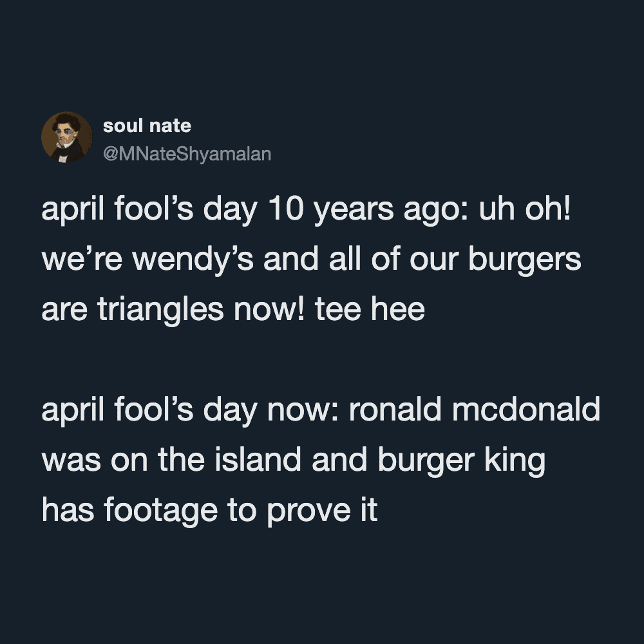Image resolution: width=644 pixels, height=644 pixels.
Task: Open the "soul nate" display name
Action: [147, 126]
